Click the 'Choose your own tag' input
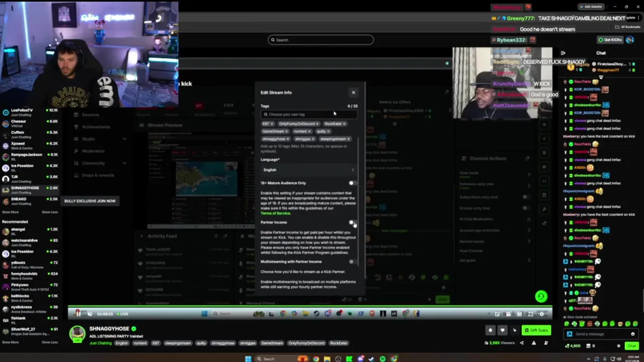The height and width of the screenshot is (362, 644). (x=309, y=114)
